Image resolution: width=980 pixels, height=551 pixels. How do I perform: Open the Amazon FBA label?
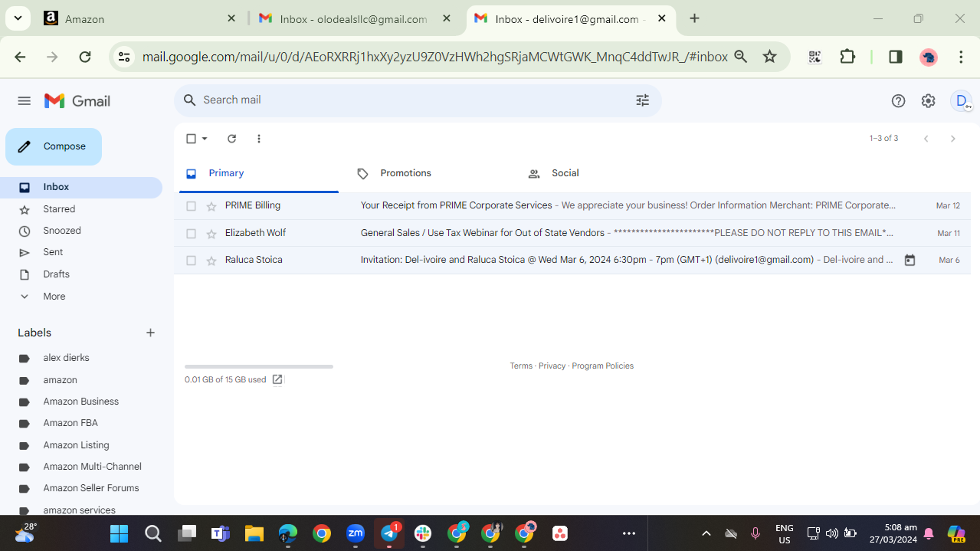pyautogui.click(x=70, y=423)
